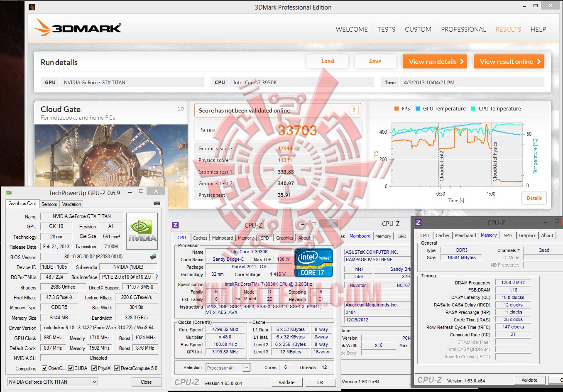Open the CUSTOM tab in 3DMark
Viewport: 563px width, 392px height.
coord(418,29)
